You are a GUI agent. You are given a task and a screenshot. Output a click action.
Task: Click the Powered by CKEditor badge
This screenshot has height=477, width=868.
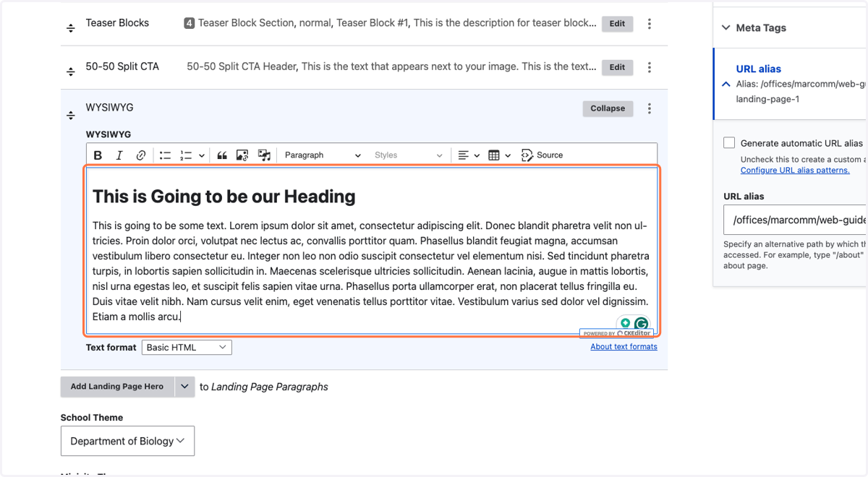[x=616, y=333]
